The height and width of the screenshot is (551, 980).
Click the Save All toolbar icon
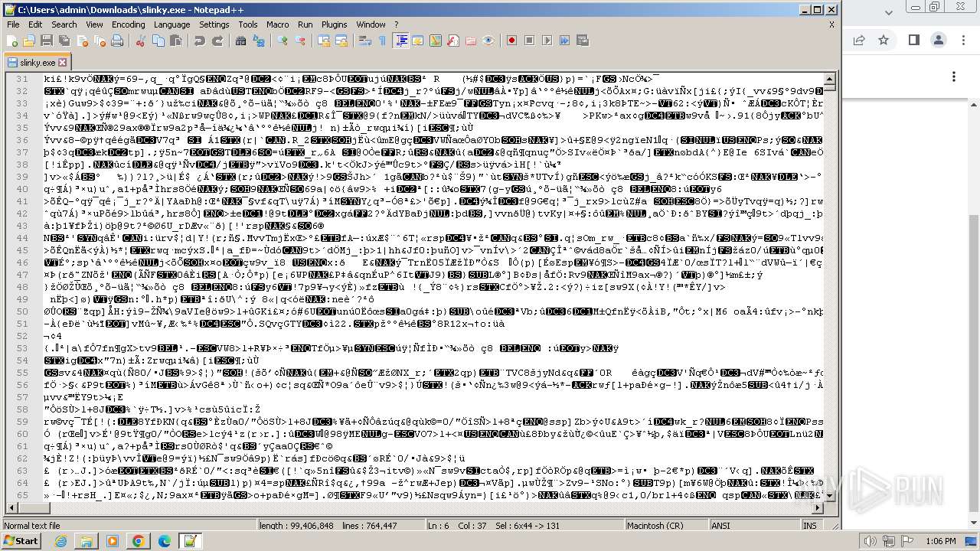point(64,41)
